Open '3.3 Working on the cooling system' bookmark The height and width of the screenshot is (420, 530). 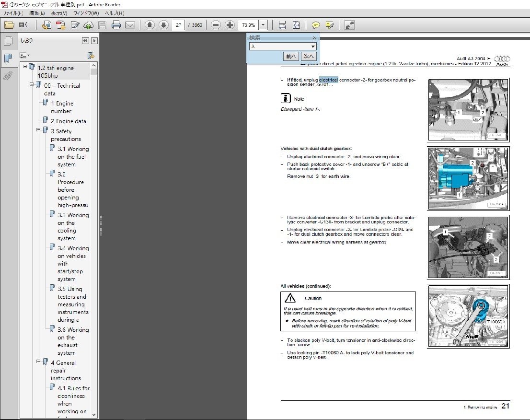point(73,227)
